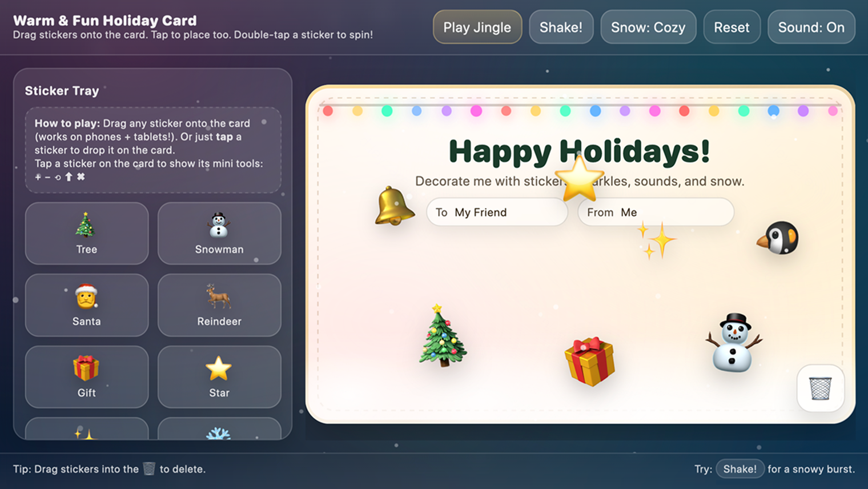
Task: Select the Christmas tree sticker on the card
Action: point(443,335)
